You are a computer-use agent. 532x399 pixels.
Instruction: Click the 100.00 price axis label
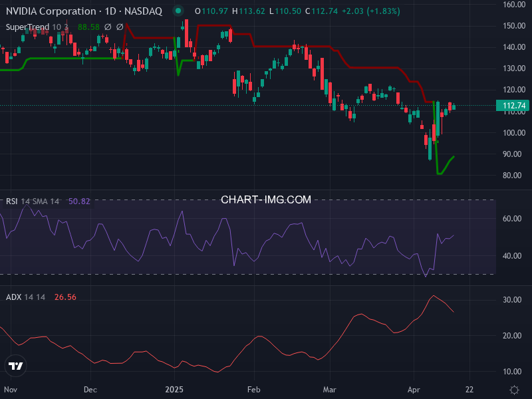(514, 132)
